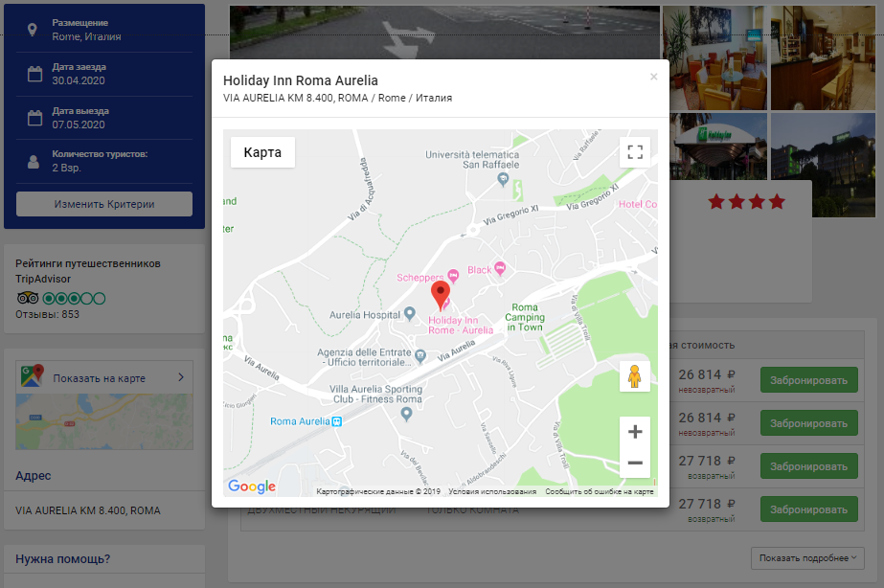Pick up the Street View pegman
This screenshot has width=884, height=588.
pos(635,376)
